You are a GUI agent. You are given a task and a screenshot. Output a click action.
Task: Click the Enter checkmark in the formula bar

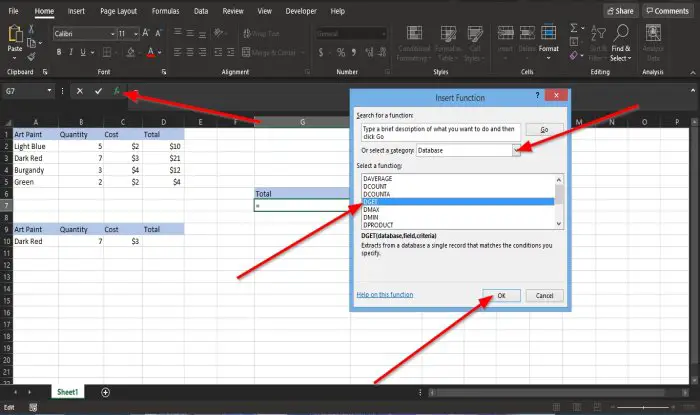pos(98,91)
